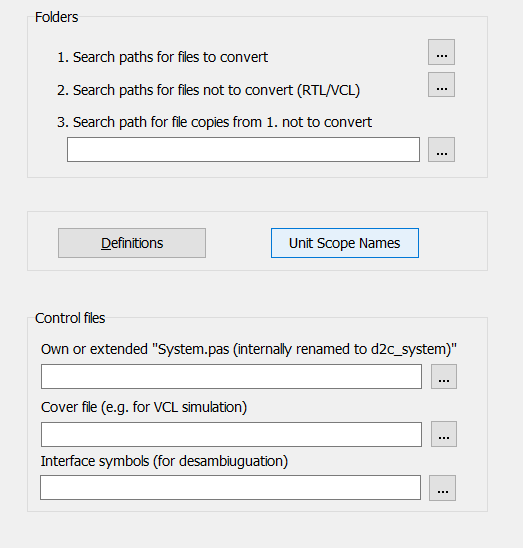The image size is (523, 548).
Task: Focus the file copies search path field
Action: click(x=243, y=150)
